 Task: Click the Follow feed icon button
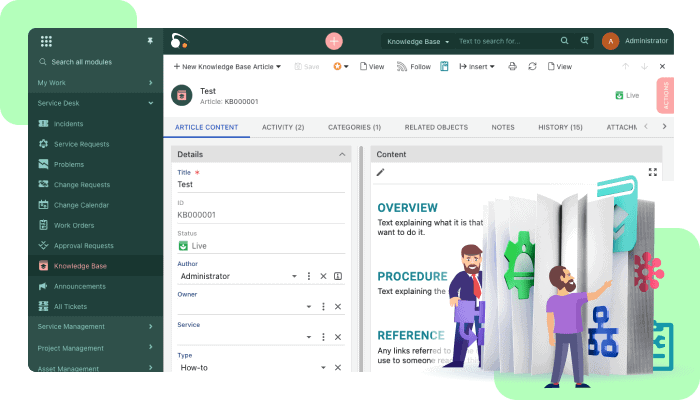tap(413, 66)
